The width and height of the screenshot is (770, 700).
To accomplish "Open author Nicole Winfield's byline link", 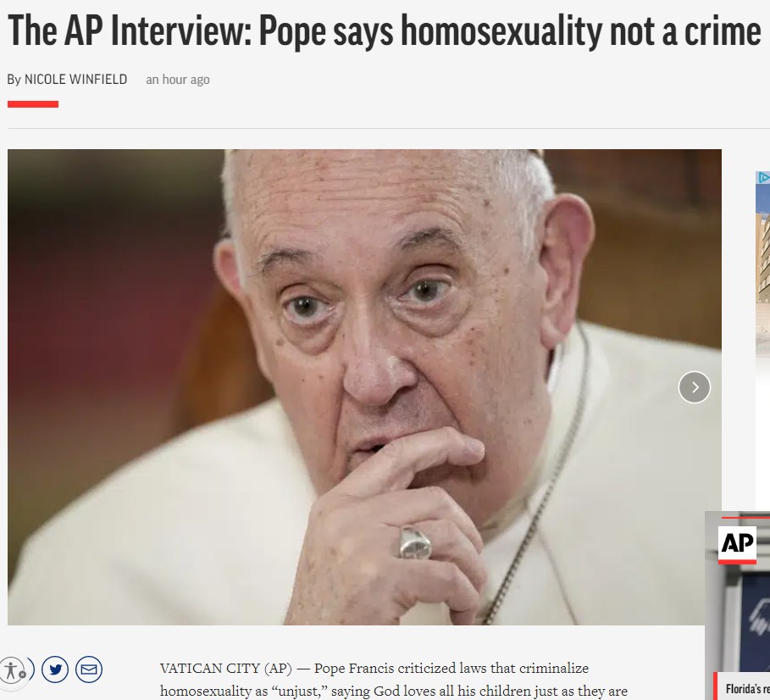I will coord(75,79).
